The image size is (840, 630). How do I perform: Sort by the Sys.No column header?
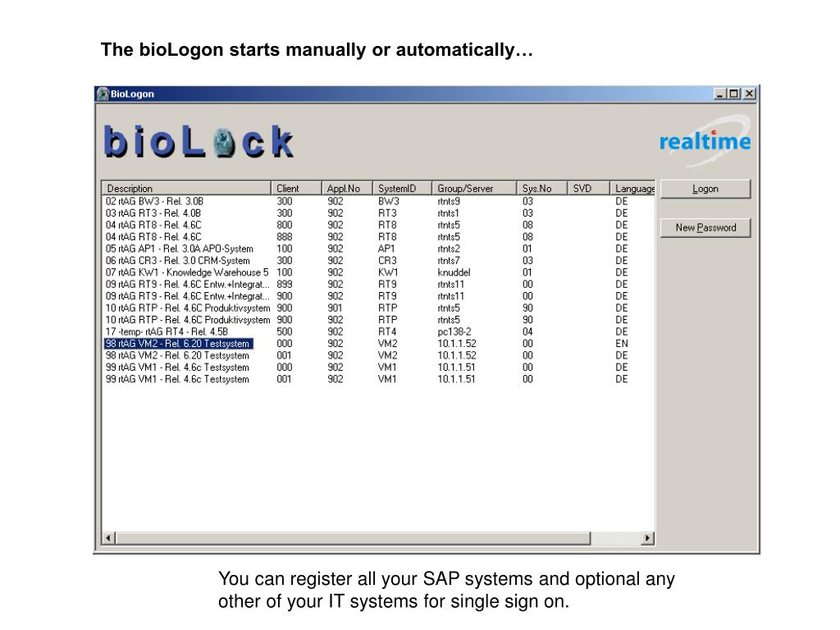(x=541, y=189)
